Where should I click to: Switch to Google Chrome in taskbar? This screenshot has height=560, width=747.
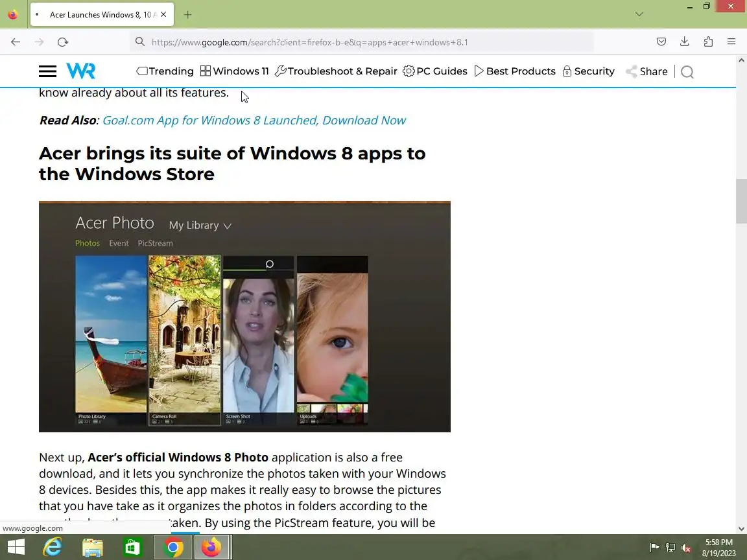click(173, 547)
